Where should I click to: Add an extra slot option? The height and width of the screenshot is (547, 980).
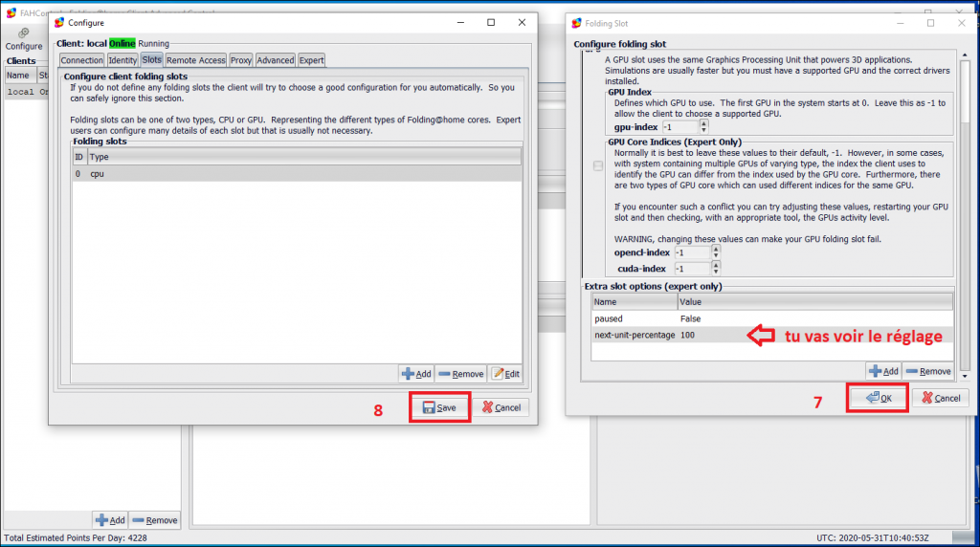point(882,371)
